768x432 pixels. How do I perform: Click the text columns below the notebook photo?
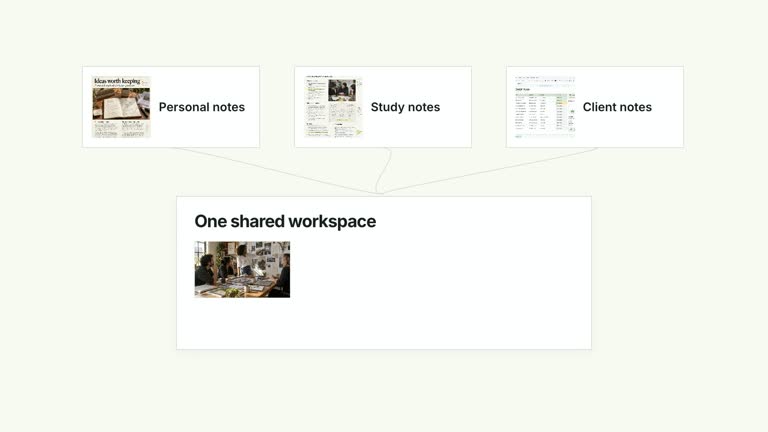pos(121,128)
